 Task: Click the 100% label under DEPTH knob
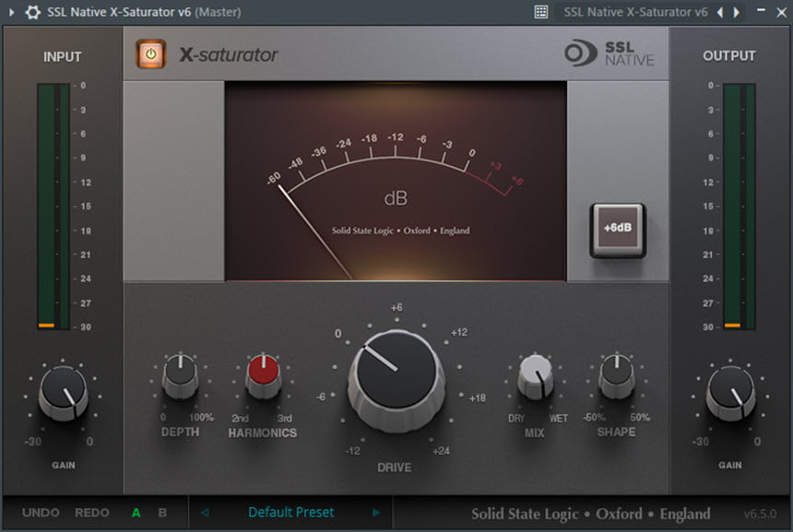point(201,417)
